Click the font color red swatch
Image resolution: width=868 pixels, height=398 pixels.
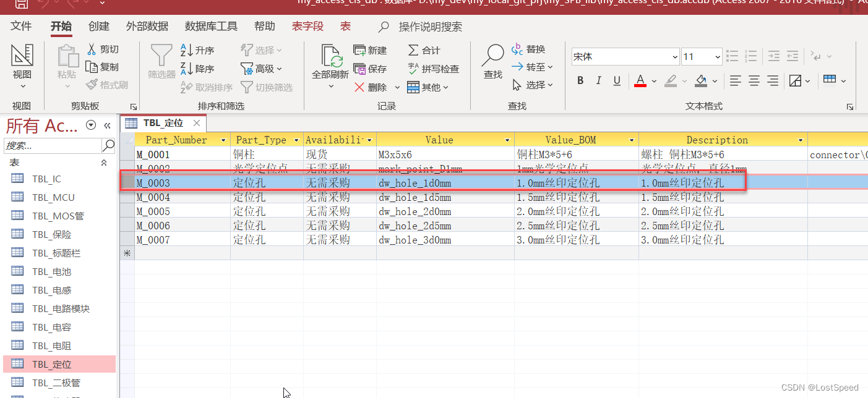point(640,81)
